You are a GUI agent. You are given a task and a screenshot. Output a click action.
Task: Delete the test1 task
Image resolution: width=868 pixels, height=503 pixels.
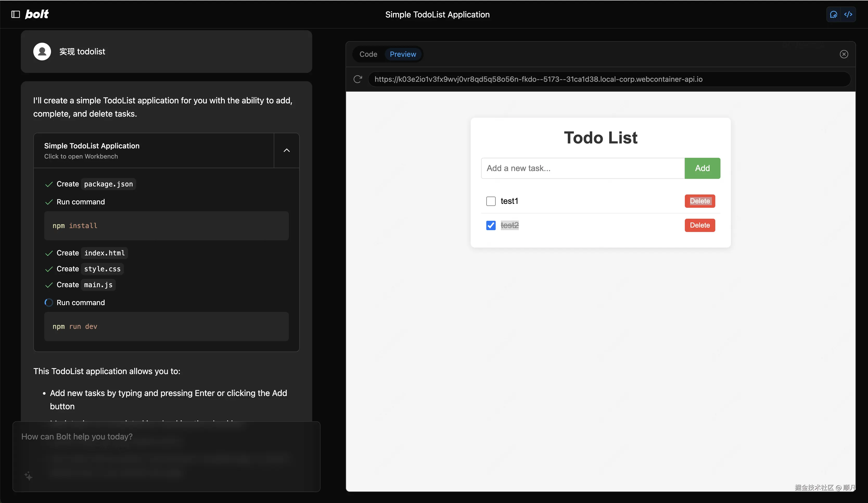click(700, 201)
